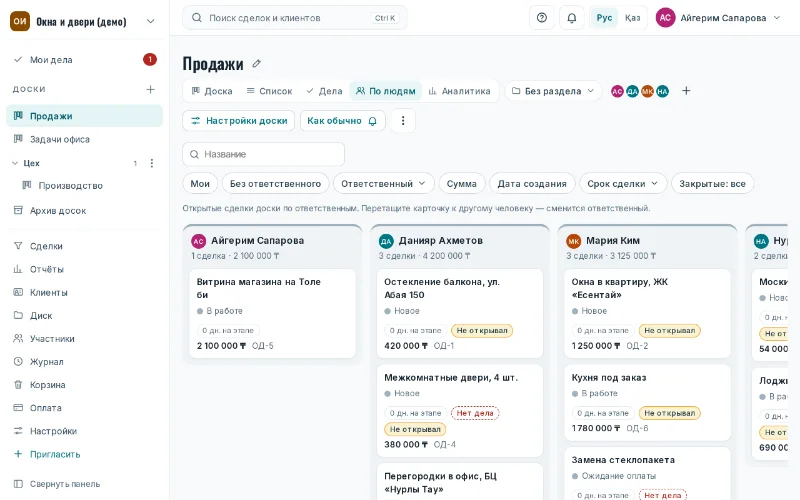Open notifications bell icon
Viewport: 800px width, 500px height.
pos(572,18)
